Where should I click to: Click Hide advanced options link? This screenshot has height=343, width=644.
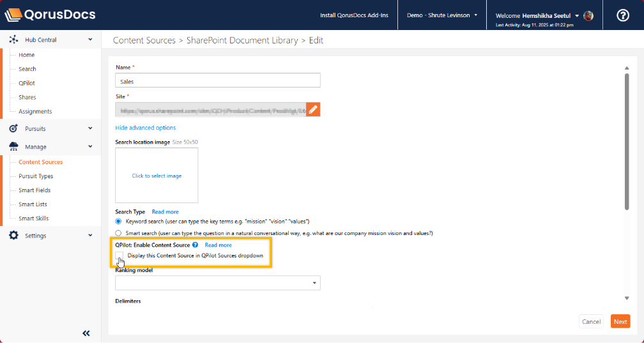[145, 128]
